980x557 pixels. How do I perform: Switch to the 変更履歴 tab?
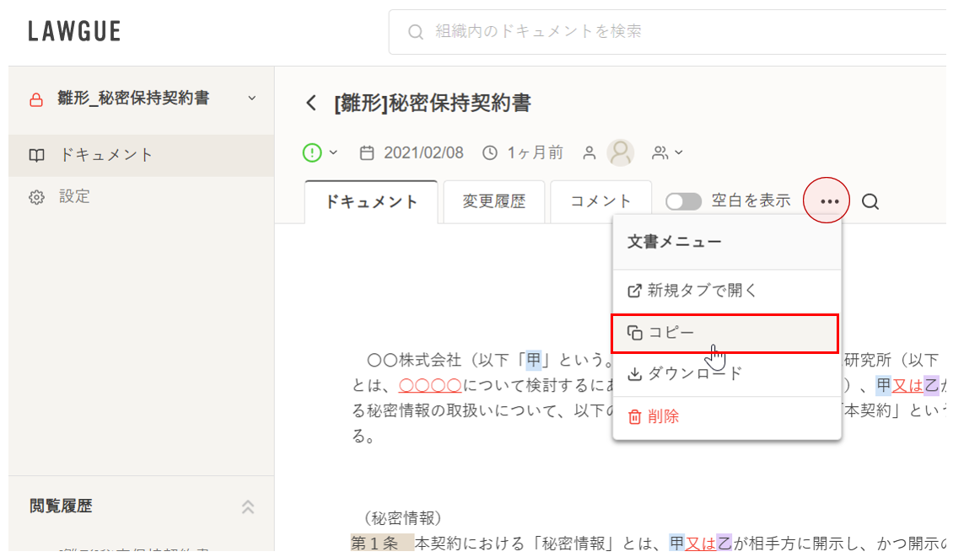(x=493, y=201)
